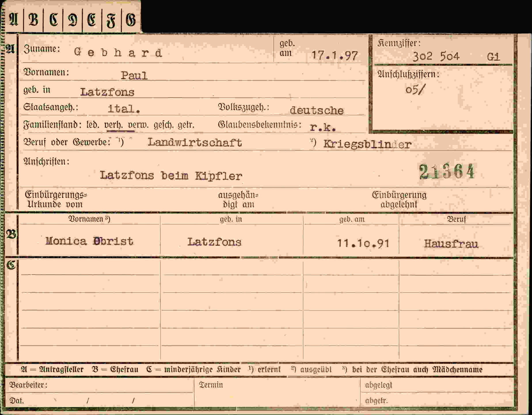Click the 'Vornamen ³)' column header
This screenshot has height=415, width=532.
click(89, 219)
